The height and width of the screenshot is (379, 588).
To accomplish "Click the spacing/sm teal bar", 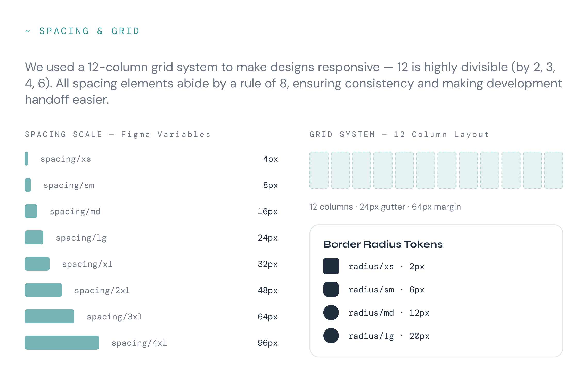I will point(28,185).
